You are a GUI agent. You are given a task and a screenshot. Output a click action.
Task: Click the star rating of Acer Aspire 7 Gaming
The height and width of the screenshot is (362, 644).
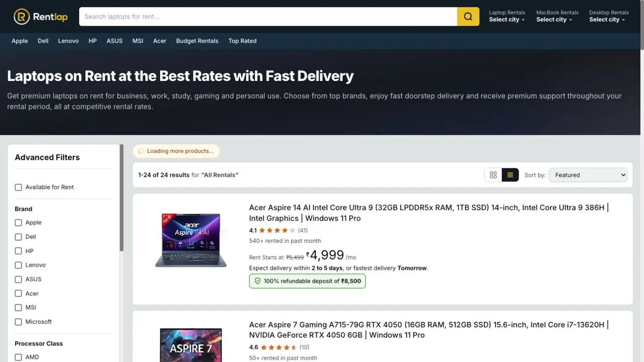pyautogui.click(x=279, y=347)
